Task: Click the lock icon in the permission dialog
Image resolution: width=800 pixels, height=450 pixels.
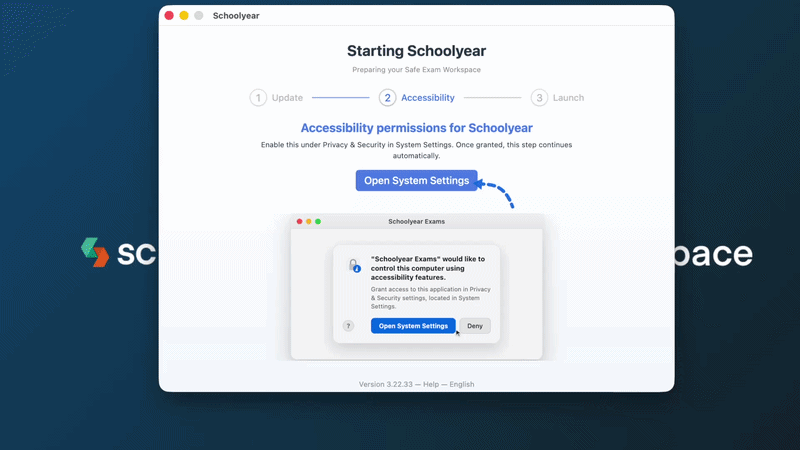Action: [354, 265]
